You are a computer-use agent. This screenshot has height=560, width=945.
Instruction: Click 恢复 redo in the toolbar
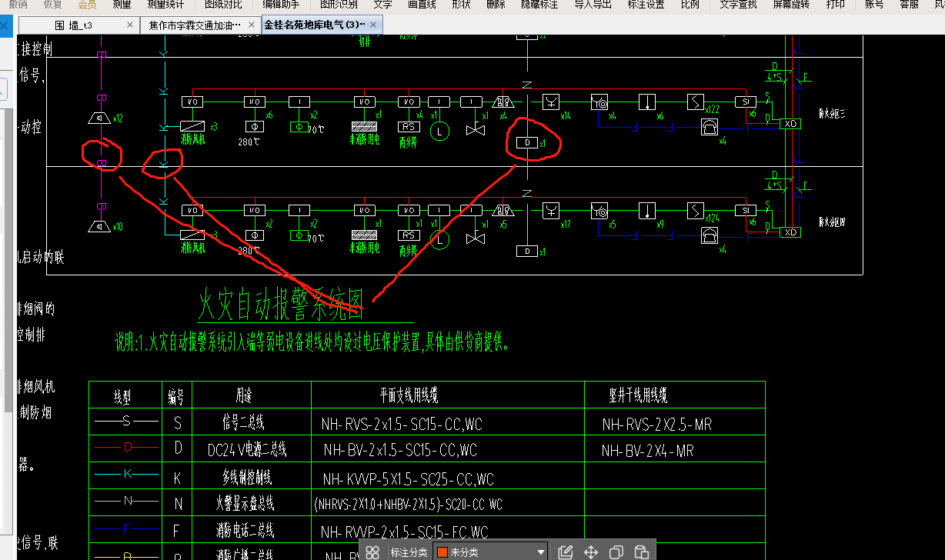(x=53, y=5)
